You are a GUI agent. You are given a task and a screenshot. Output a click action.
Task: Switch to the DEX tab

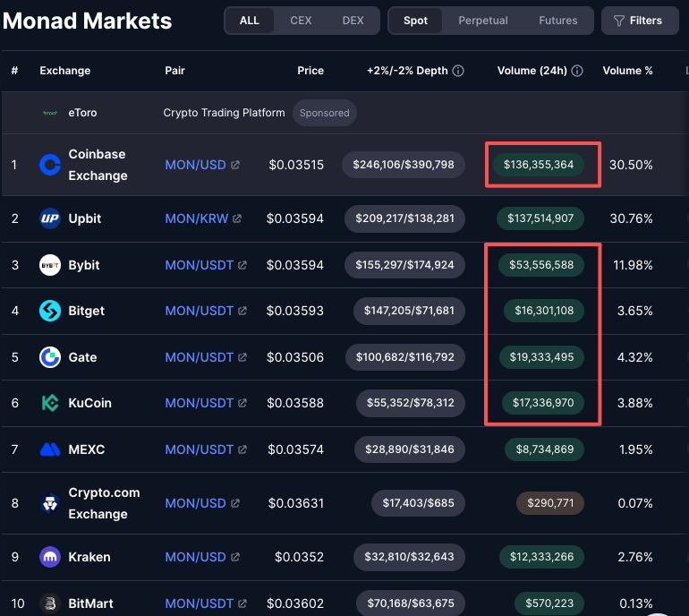[x=353, y=21]
